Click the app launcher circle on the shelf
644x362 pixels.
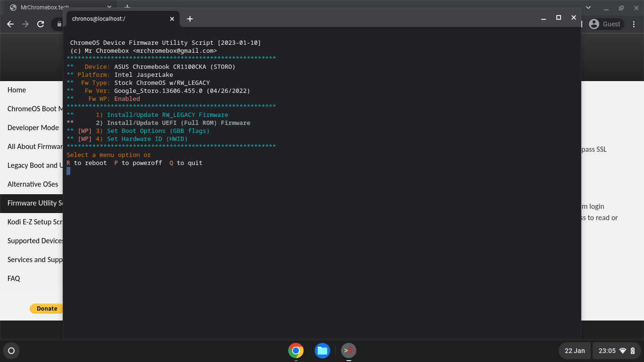11,351
